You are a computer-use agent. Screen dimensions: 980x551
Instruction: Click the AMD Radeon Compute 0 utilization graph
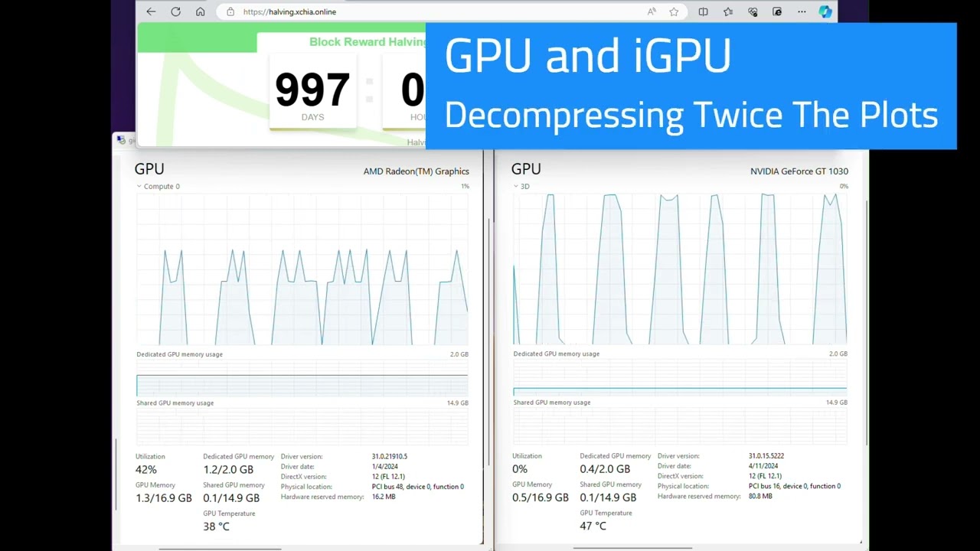click(302, 269)
